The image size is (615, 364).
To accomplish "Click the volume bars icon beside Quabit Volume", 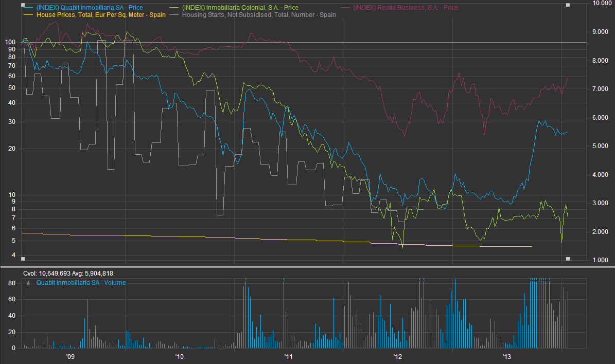I will click(28, 283).
